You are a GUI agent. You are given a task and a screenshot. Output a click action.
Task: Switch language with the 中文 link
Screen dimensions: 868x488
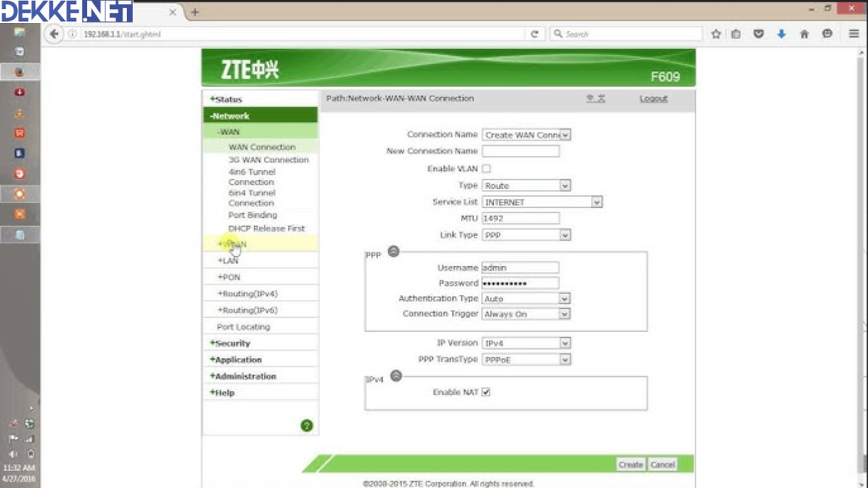595,98
